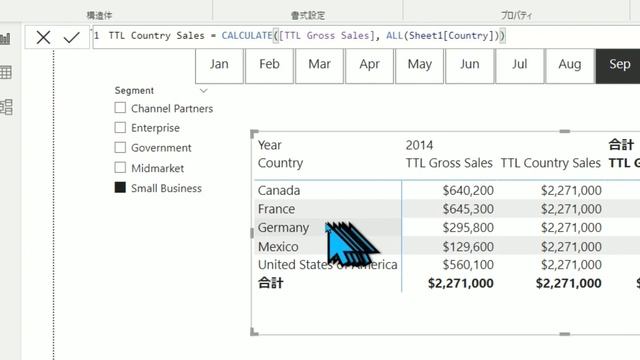The height and width of the screenshot is (360, 640).
Task: Select the Germany row label
Action: pos(283,228)
